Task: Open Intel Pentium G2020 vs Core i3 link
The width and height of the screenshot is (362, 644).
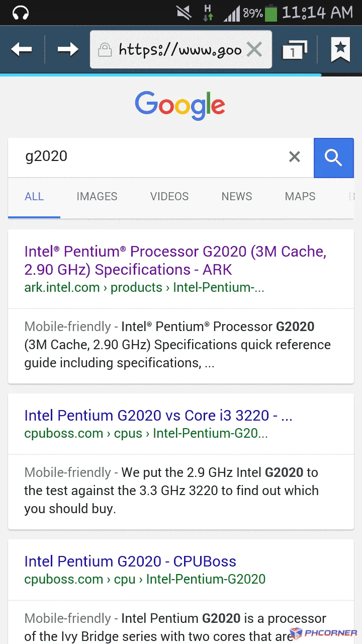Action: point(158,416)
